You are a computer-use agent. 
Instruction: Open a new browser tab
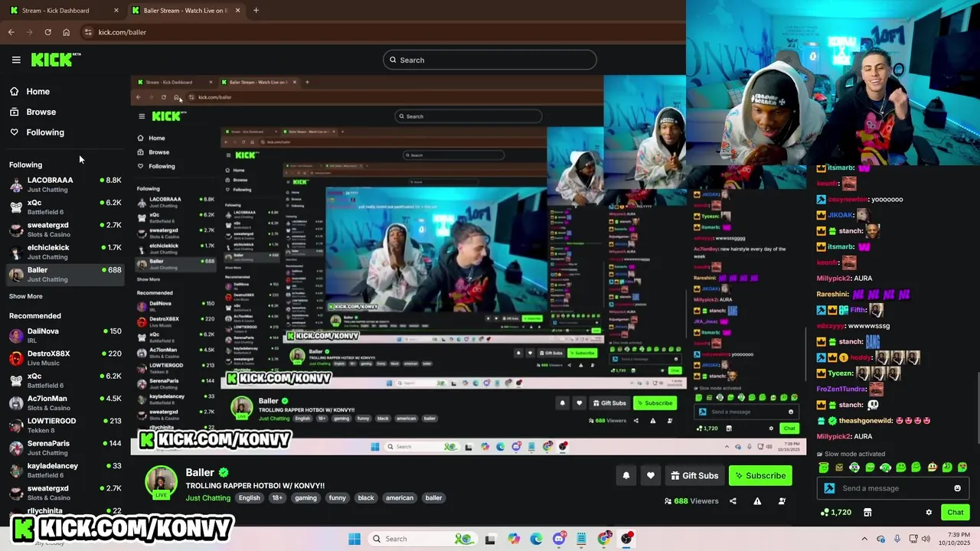tap(256, 11)
